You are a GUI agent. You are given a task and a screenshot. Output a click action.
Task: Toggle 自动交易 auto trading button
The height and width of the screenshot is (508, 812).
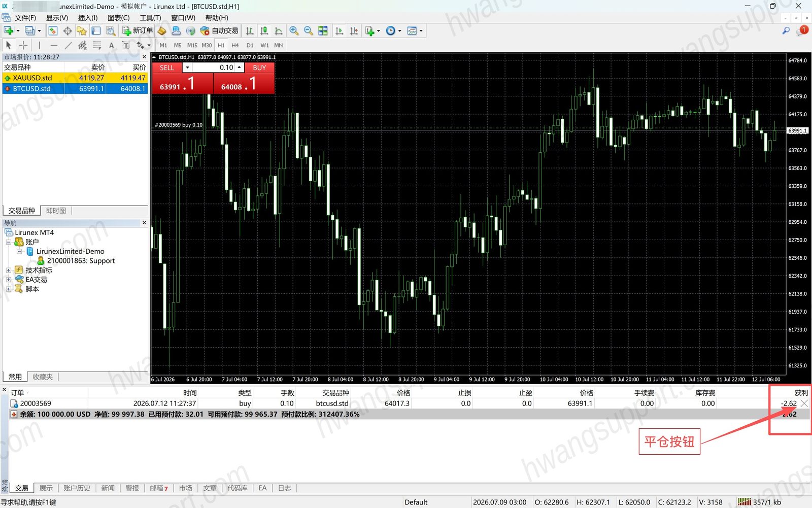[x=219, y=31]
